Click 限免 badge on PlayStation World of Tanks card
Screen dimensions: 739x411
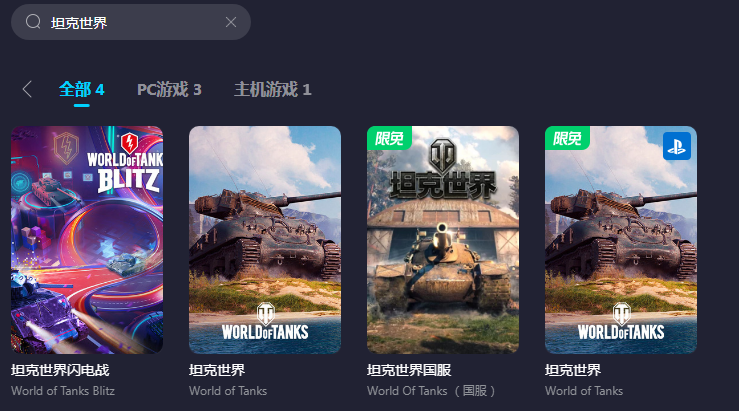click(567, 138)
